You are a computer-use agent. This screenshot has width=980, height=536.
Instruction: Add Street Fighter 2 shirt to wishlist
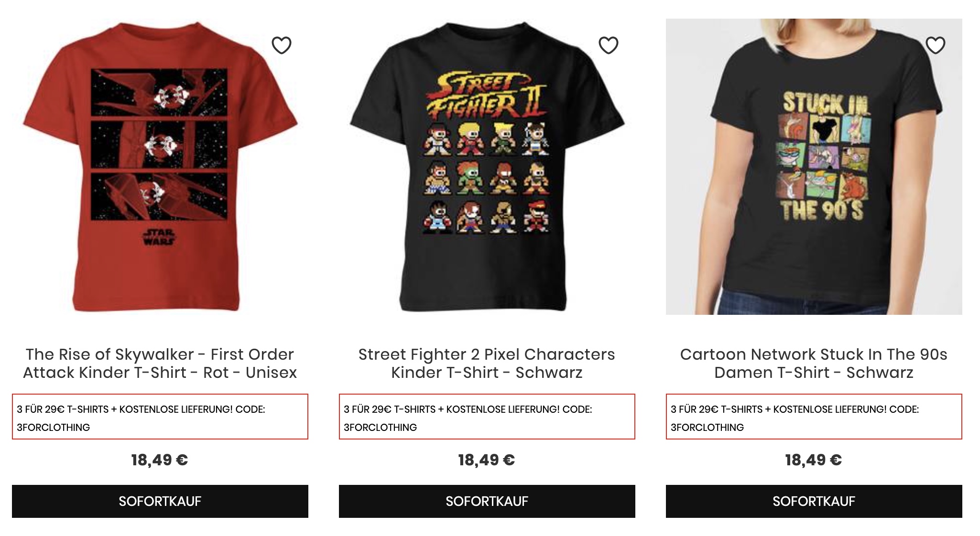(x=609, y=45)
